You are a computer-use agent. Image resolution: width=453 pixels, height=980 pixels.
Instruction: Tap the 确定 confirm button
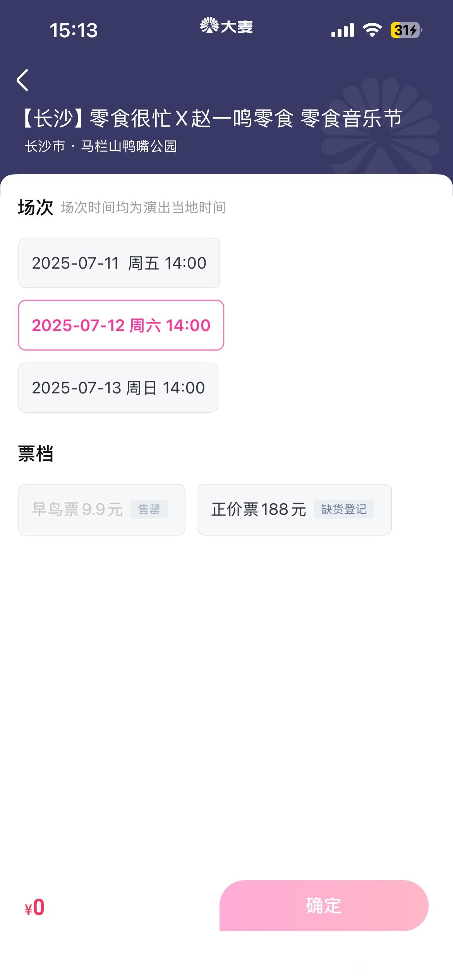[x=324, y=905]
